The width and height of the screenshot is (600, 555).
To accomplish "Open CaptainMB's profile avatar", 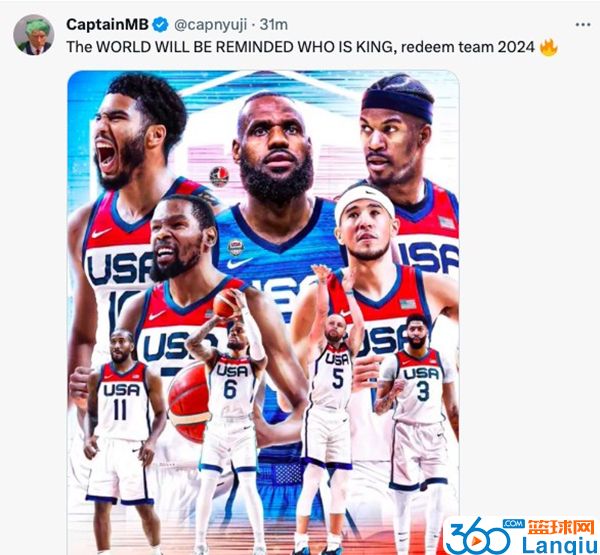I will click(33, 35).
